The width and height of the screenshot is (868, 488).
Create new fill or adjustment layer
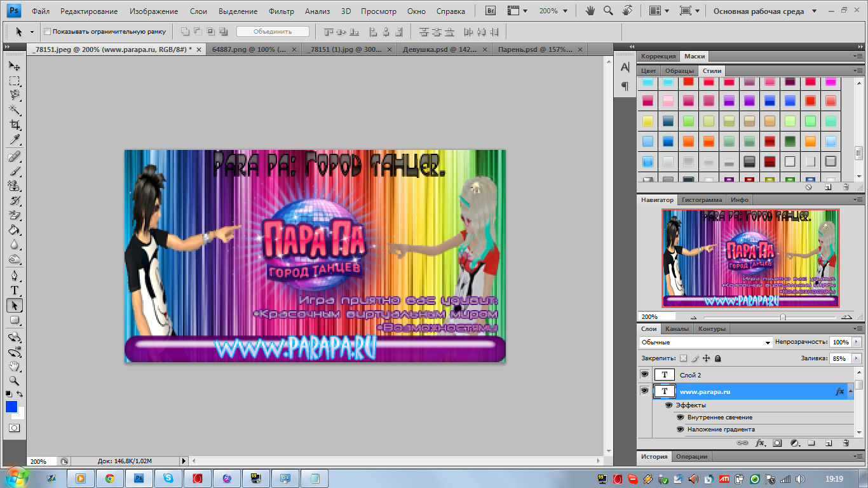(x=794, y=443)
